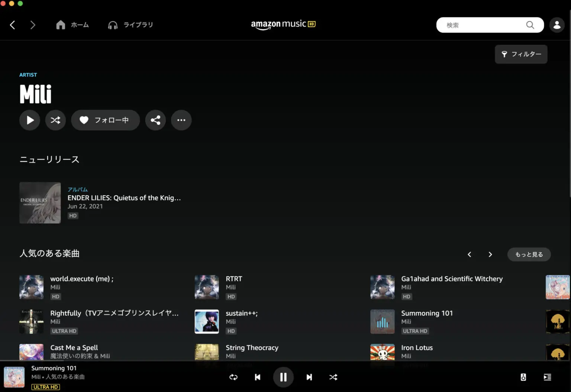Open the user profile icon
Image resolution: width=571 pixels, height=392 pixels.
pyautogui.click(x=557, y=25)
